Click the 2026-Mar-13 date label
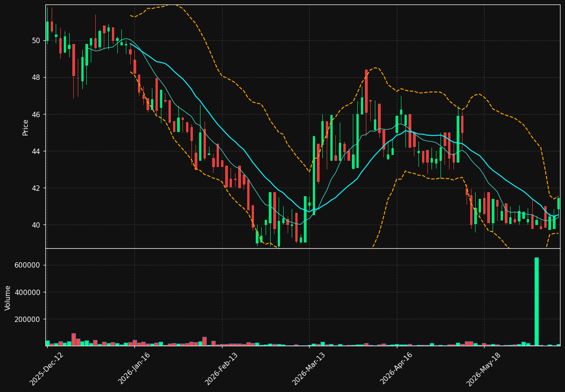Image resolution: width=565 pixels, height=392 pixels. (x=309, y=369)
